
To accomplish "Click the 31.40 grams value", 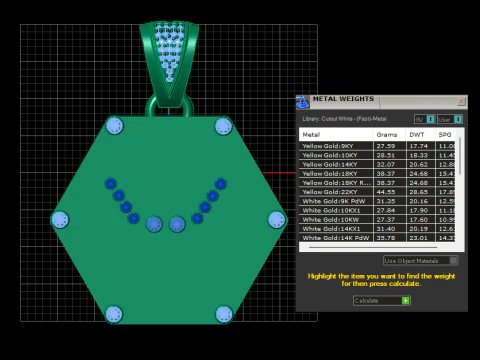I will tap(386, 229).
